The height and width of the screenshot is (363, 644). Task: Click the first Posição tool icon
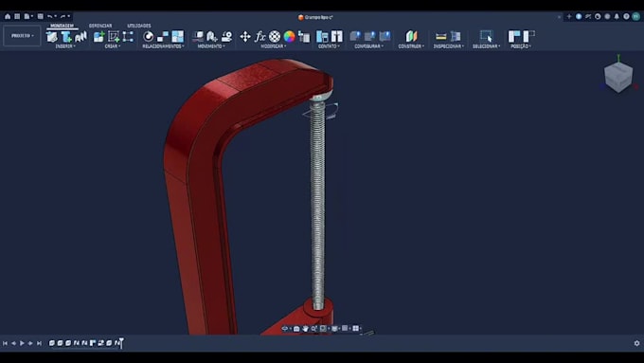tap(514, 37)
